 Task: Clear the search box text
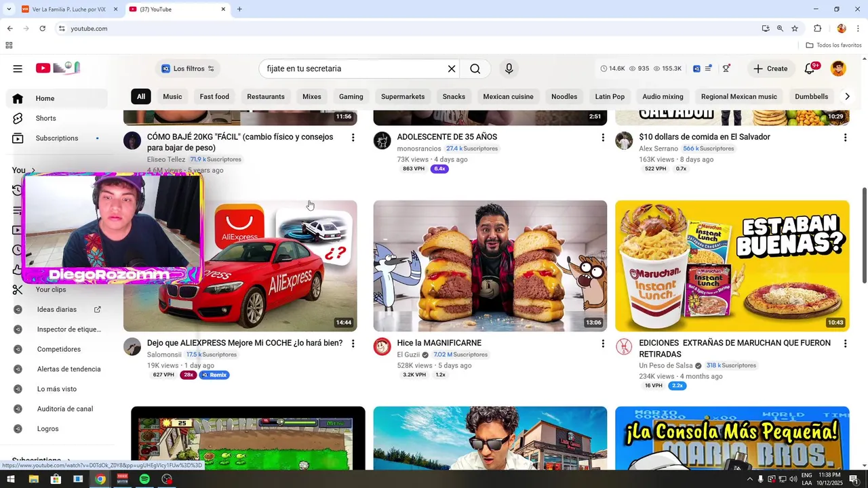click(x=452, y=68)
